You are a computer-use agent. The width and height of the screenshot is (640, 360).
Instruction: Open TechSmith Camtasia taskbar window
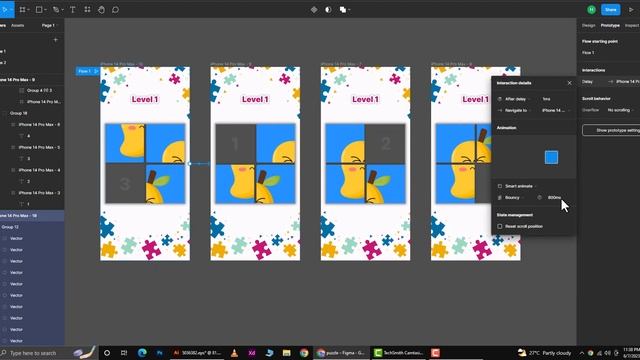pos(399,353)
